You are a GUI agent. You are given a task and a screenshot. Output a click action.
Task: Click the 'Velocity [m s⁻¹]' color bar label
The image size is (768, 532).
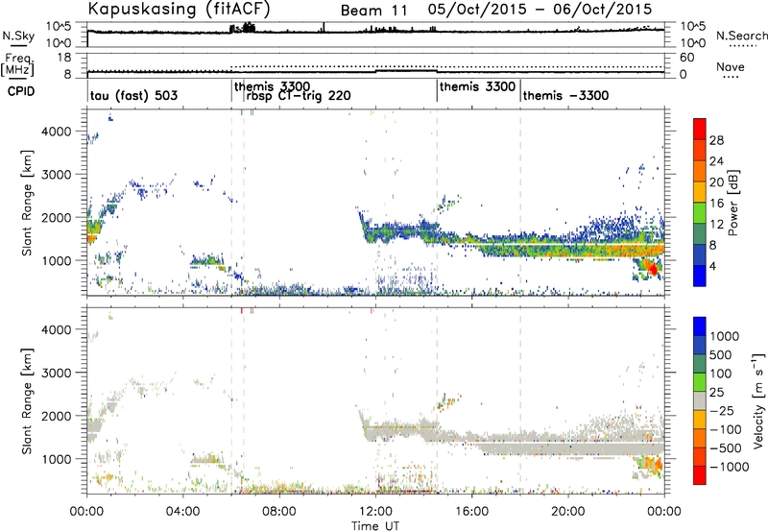click(x=758, y=400)
